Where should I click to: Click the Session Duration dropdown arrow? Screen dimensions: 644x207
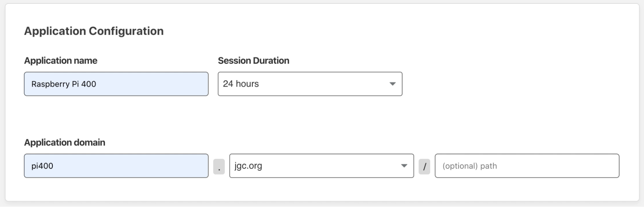pyautogui.click(x=392, y=84)
